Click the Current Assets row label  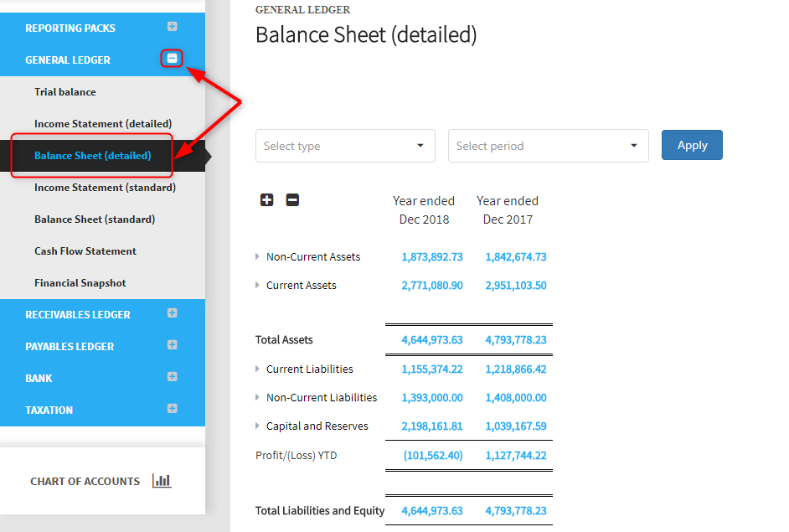pyautogui.click(x=301, y=286)
